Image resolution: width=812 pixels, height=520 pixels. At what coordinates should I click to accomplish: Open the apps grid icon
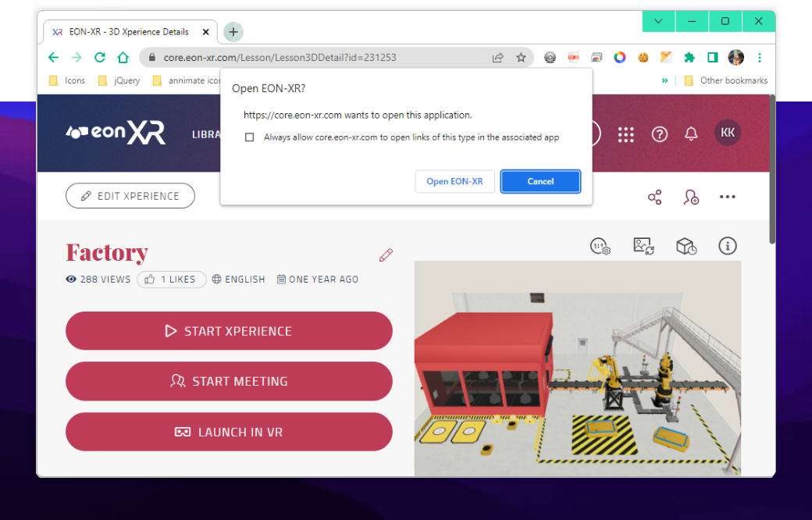625,134
